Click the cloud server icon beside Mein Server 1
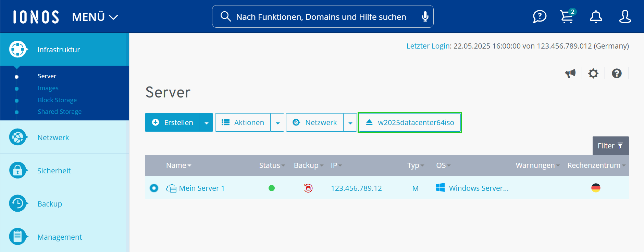The width and height of the screenshot is (644, 252). 171,188
